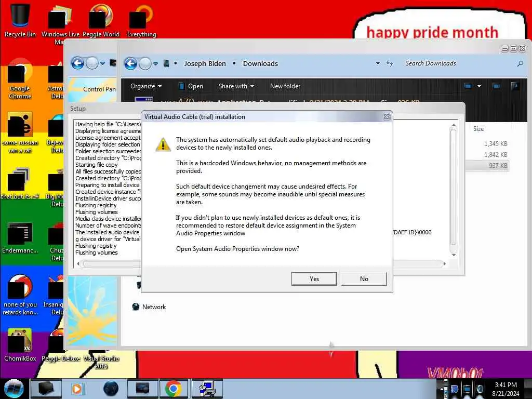Image resolution: width=532 pixels, height=399 pixels.
Task: Click the search magnifier icon
Action: click(x=520, y=63)
